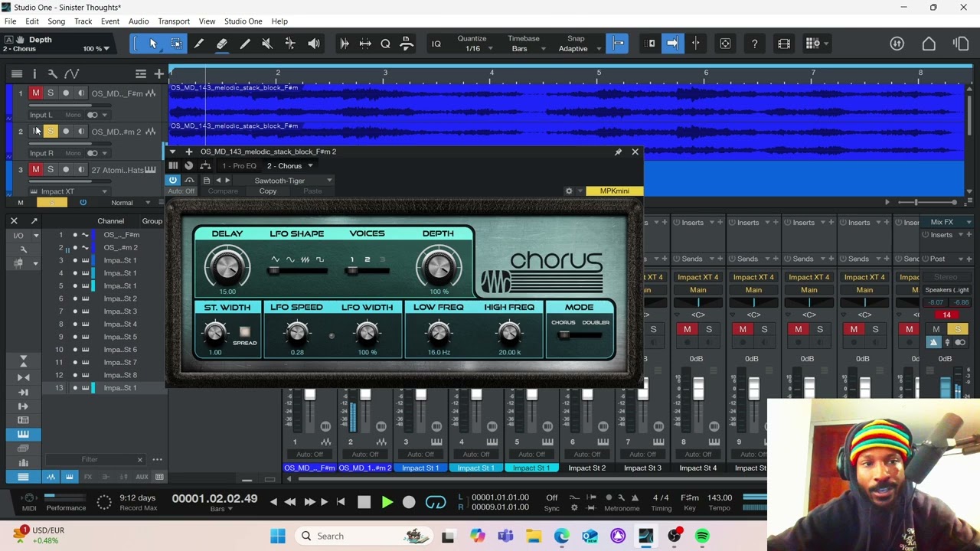The image size is (980, 551).
Task: Select the Range tool
Action: tap(176, 44)
